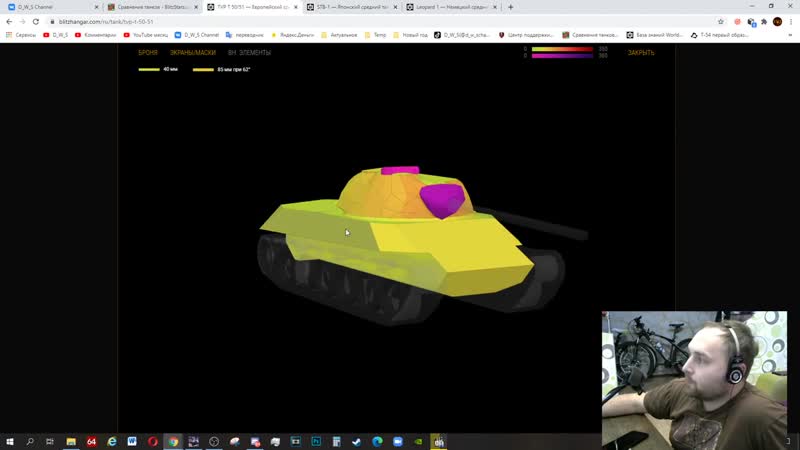Image resolution: width=800 pixels, height=450 pixels.
Task: Open the Яндекс.Деньги bookmark
Action: coord(292,35)
